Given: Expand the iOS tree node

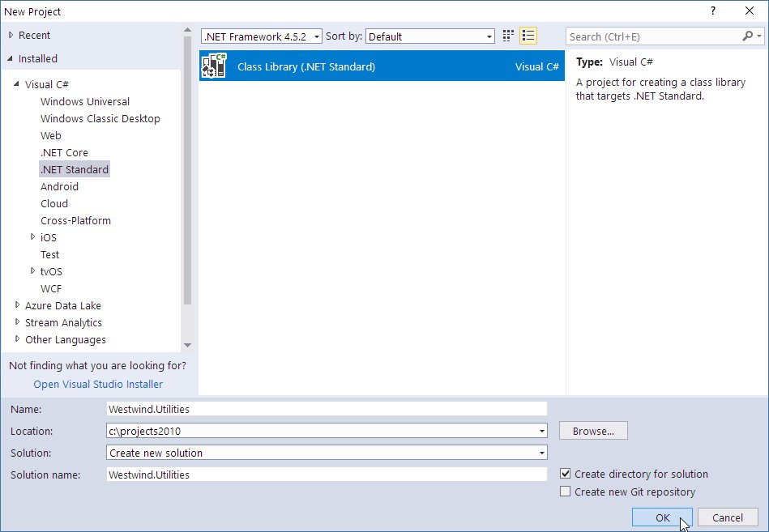Looking at the screenshot, I should (34, 237).
